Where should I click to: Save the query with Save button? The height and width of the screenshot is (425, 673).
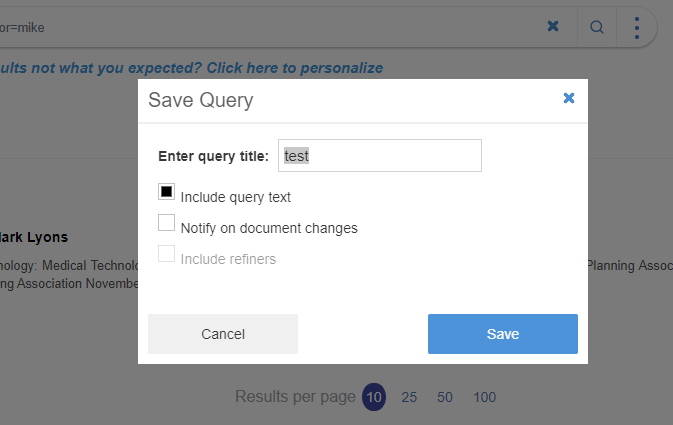[x=502, y=334]
